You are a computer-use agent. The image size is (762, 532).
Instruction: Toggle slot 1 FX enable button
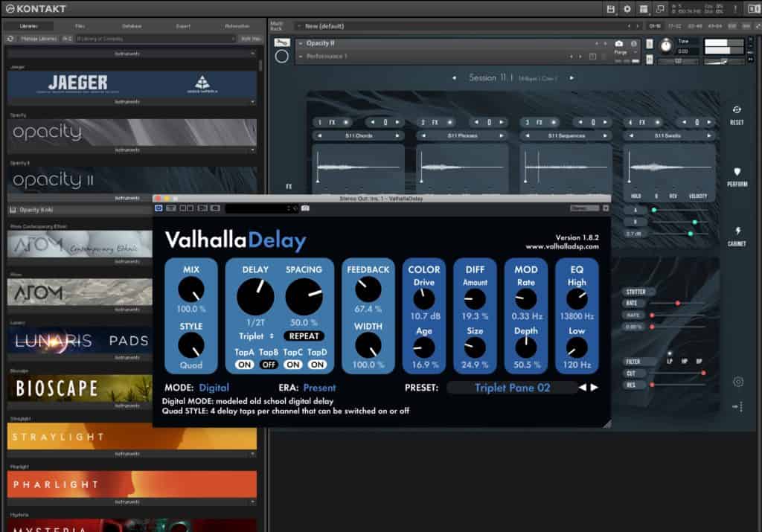click(346, 122)
